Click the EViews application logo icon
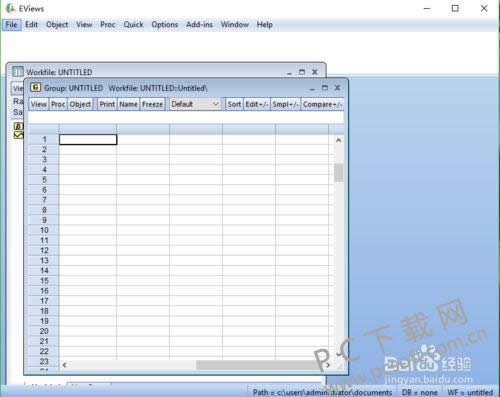This screenshot has height=397, width=500. (x=11, y=8)
